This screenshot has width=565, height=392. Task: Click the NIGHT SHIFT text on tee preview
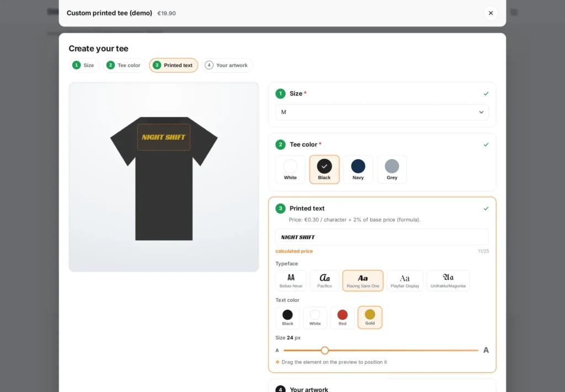pyautogui.click(x=163, y=137)
